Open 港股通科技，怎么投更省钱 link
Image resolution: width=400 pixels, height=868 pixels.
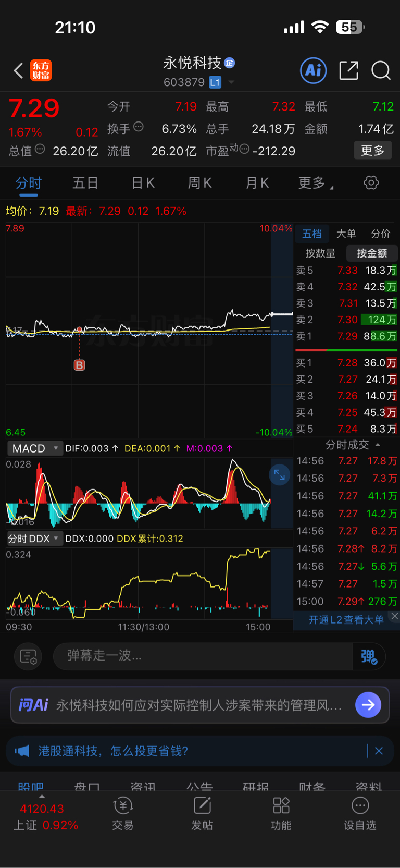click(113, 751)
